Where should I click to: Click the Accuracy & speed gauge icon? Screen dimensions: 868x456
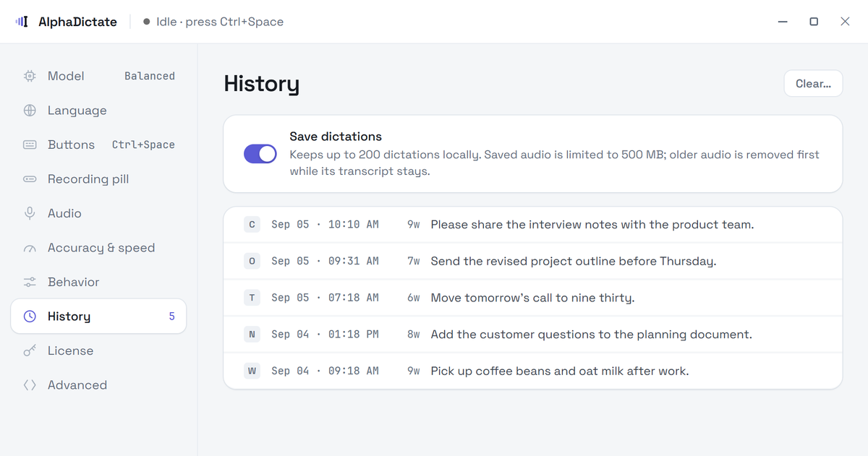pyautogui.click(x=30, y=248)
